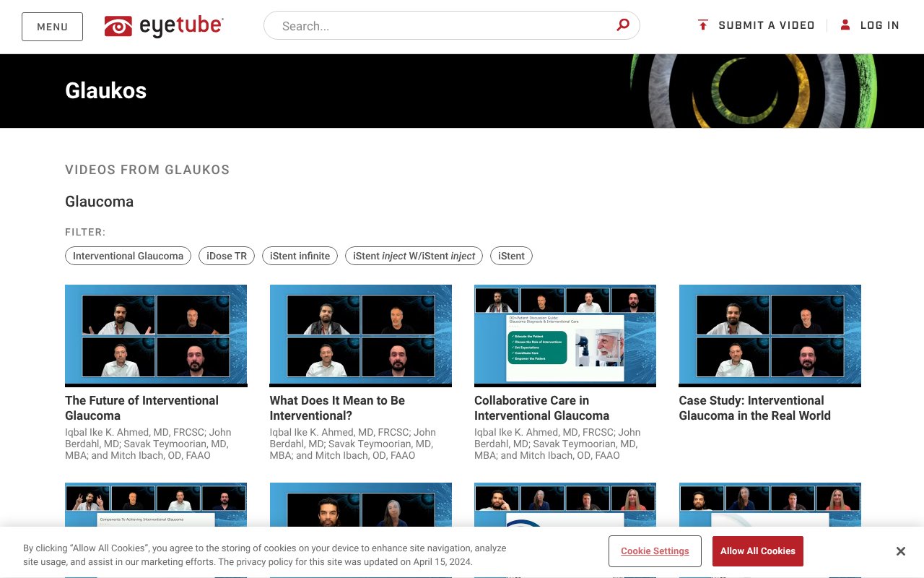Toggle the Interventional Glaucoma filter pill

pos(128,256)
